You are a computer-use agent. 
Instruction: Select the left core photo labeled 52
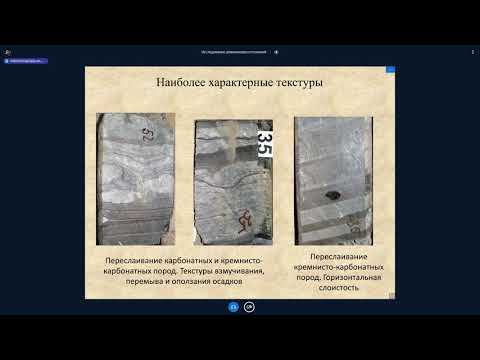pyautogui.click(x=136, y=179)
